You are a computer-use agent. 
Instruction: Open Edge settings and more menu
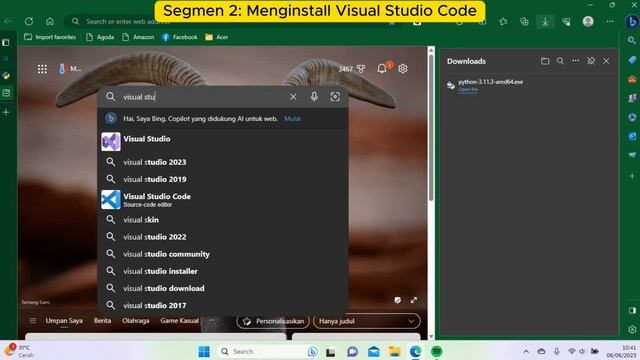click(x=610, y=22)
